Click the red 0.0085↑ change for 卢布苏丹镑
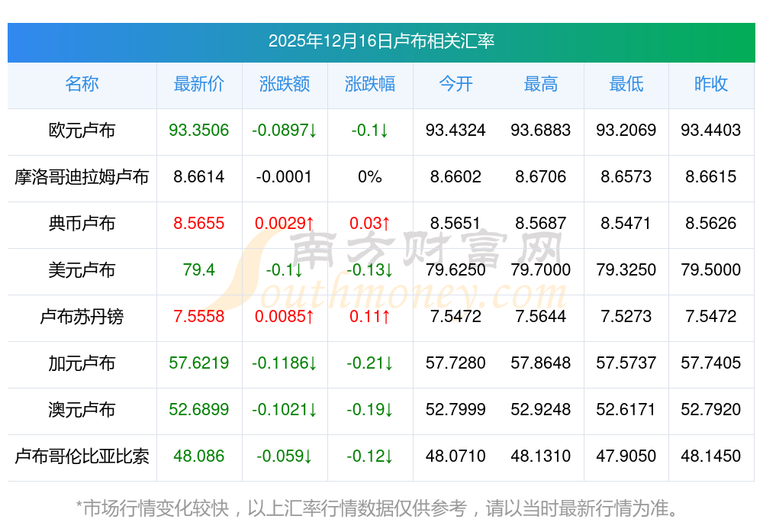 tap(285, 317)
